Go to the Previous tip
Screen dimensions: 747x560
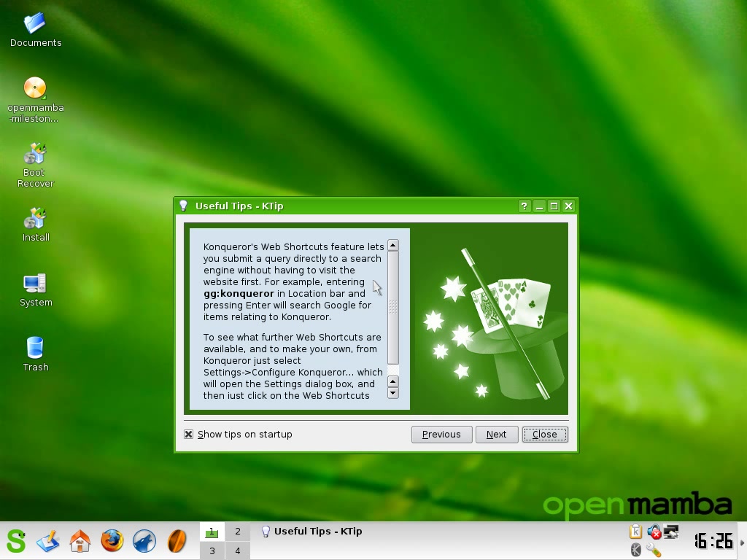pyautogui.click(x=441, y=435)
